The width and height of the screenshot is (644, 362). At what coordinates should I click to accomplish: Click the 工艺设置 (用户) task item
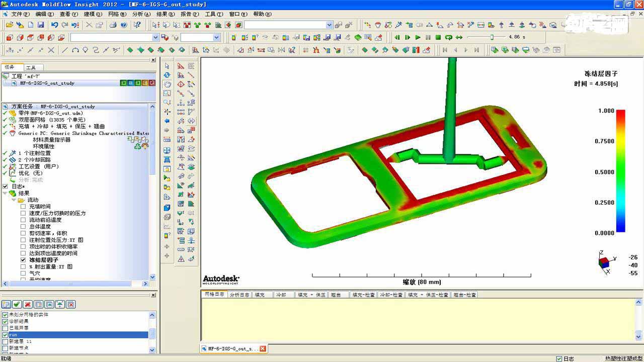point(39,166)
